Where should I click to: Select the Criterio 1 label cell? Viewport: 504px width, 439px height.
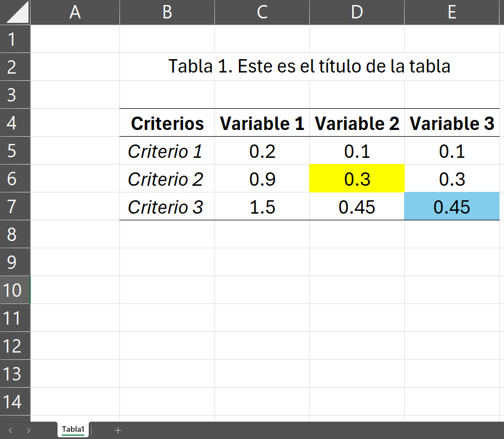pos(167,151)
